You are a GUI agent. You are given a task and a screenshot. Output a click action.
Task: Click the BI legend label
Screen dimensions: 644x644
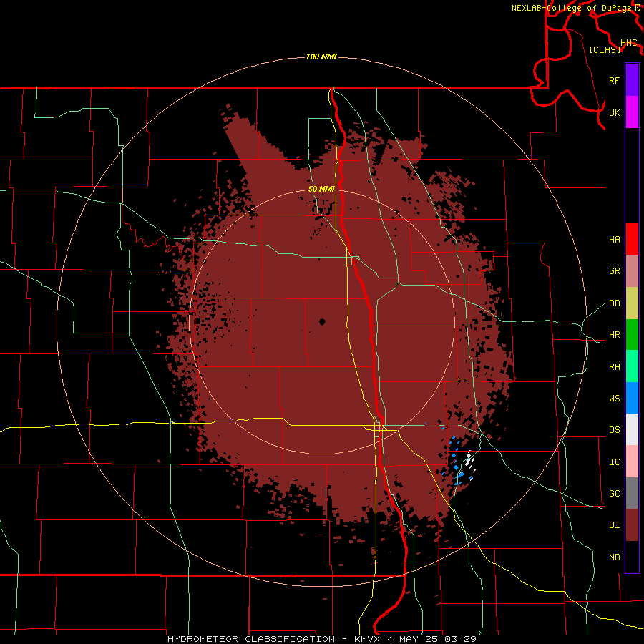(615, 525)
